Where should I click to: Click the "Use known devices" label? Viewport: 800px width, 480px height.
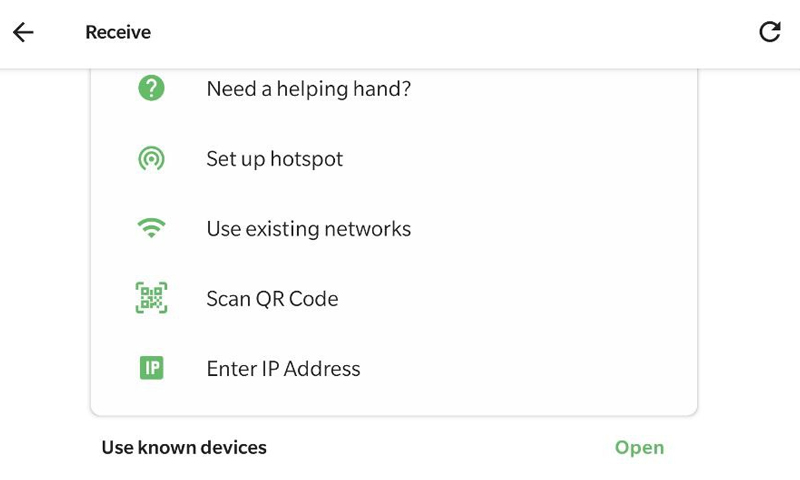(x=184, y=447)
